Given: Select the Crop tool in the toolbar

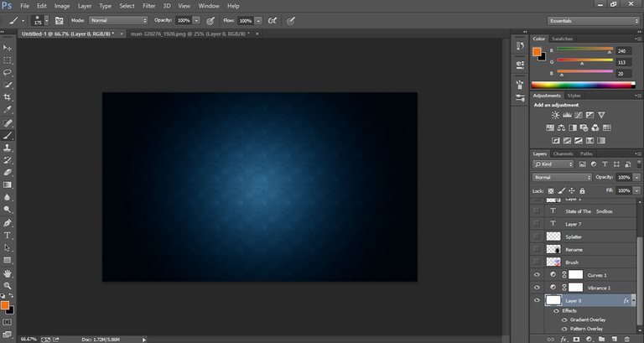Looking at the screenshot, I should (x=8, y=97).
